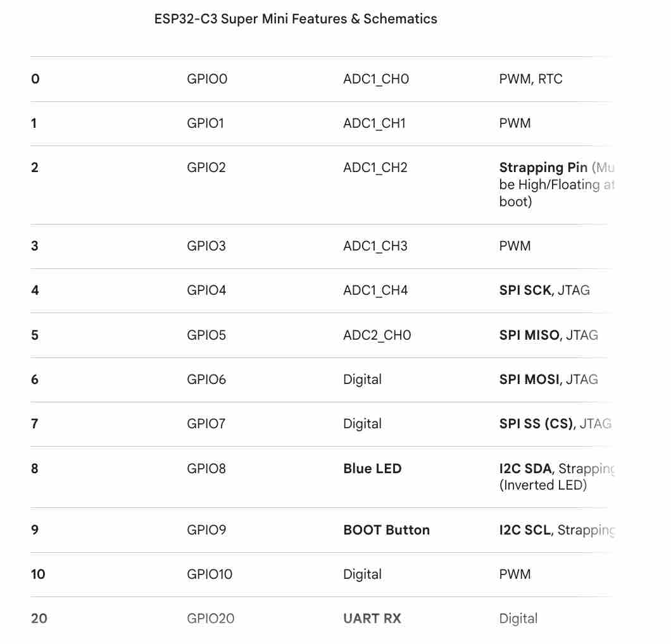Click the SPI SS (CS) text

pyautogui.click(x=536, y=424)
